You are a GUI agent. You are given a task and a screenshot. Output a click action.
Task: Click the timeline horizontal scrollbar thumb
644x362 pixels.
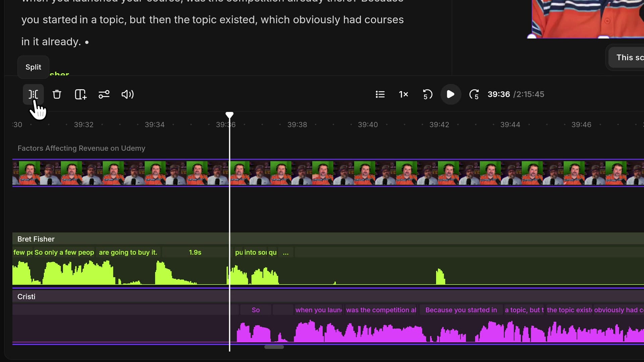pos(274,347)
